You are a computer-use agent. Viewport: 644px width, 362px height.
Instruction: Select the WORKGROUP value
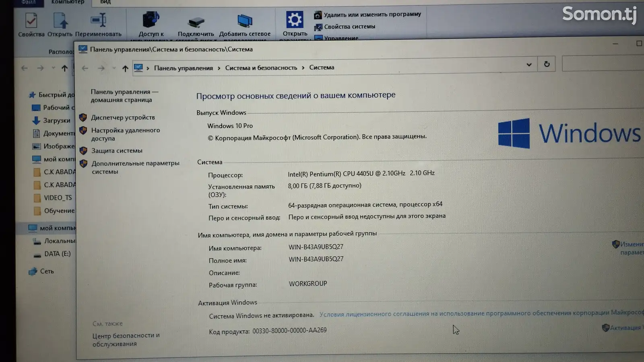pyautogui.click(x=308, y=284)
